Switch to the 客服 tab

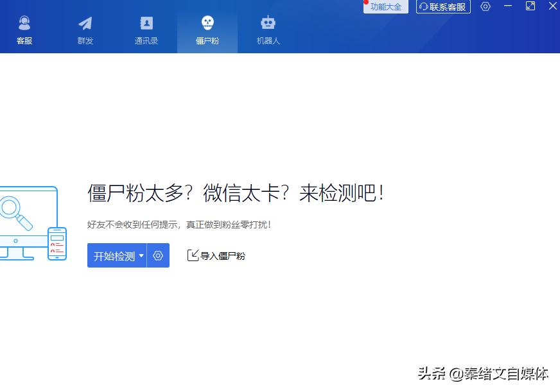[x=25, y=28]
